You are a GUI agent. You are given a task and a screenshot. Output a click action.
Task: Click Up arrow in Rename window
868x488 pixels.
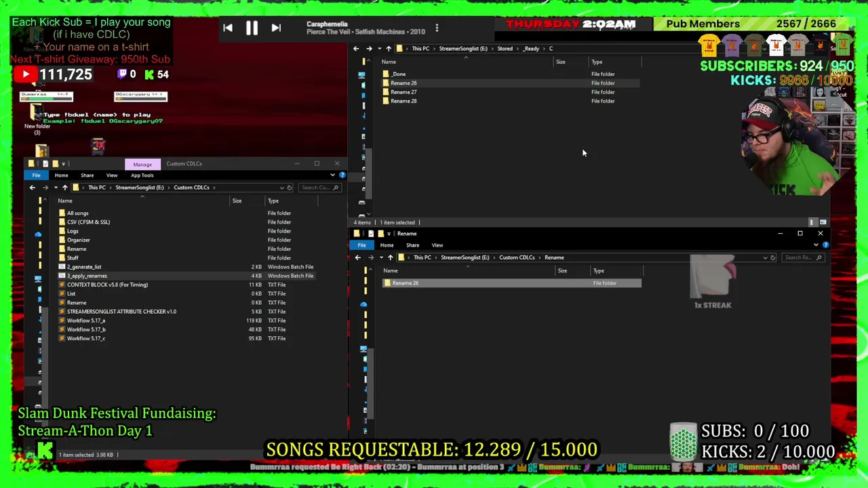pyautogui.click(x=390, y=258)
